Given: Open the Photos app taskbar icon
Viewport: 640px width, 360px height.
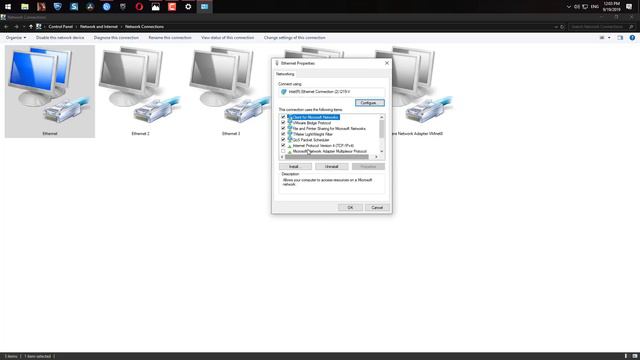Looking at the screenshot, I should [x=156, y=7].
